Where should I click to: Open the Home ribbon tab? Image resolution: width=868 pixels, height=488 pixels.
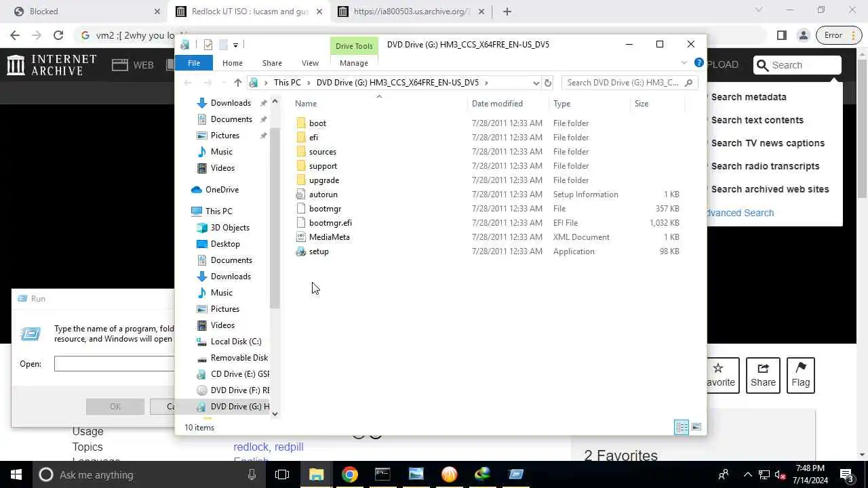[232, 63]
